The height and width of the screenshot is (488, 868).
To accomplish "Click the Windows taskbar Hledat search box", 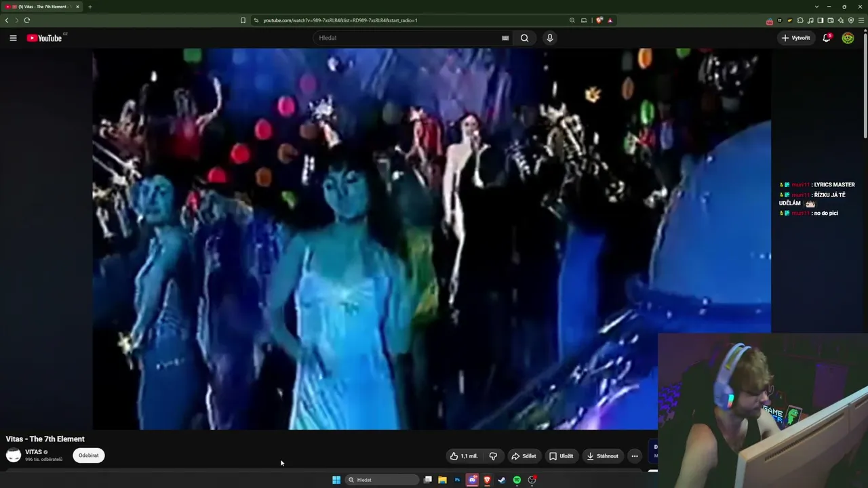I will click(x=382, y=480).
